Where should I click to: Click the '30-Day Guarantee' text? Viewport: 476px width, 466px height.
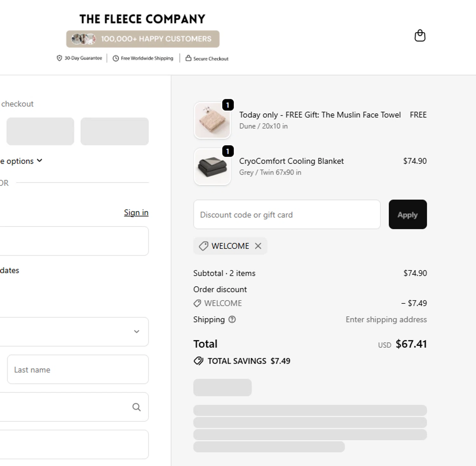(83, 58)
